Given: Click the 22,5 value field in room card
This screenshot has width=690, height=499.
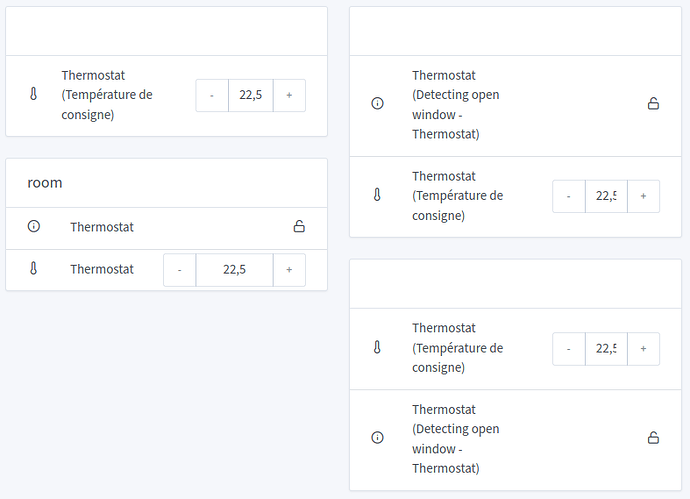Looking at the screenshot, I should pyautogui.click(x=234, y=270).
